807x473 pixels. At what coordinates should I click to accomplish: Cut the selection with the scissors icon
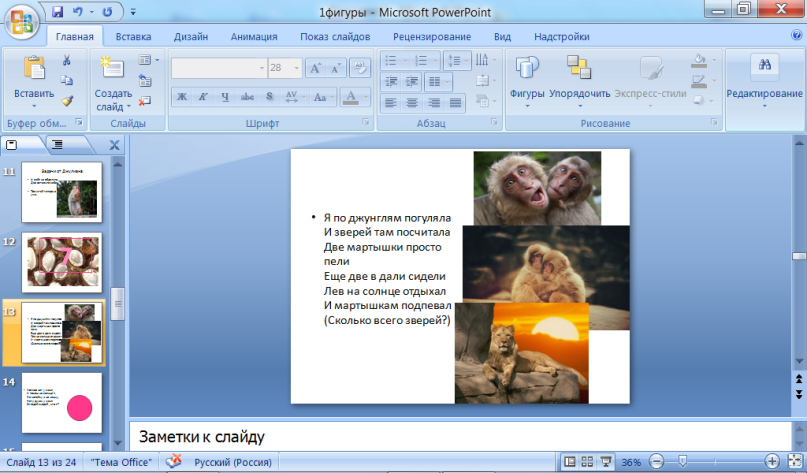[66, 61]
